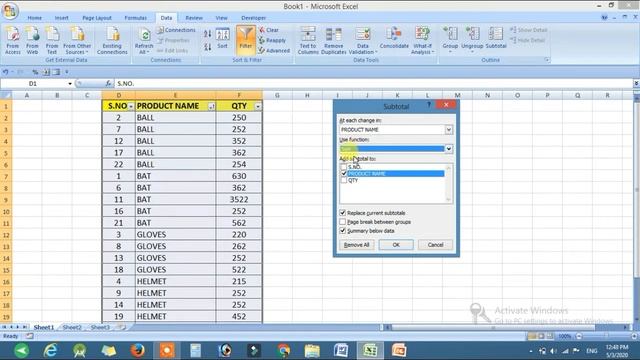Viewport: 640px width, 360px height.
Task: Open the Sort dialog
Action: pyautogui.click(x=222, y=39)
